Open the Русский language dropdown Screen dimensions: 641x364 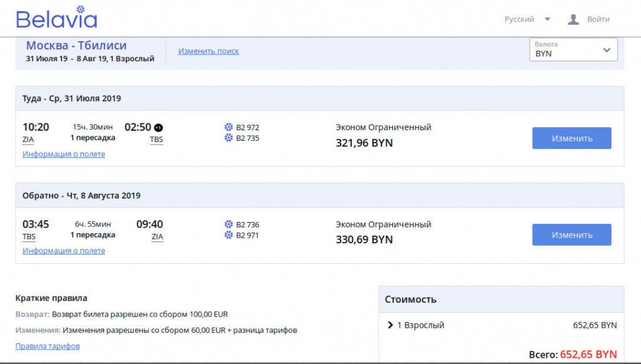point(527,19)
